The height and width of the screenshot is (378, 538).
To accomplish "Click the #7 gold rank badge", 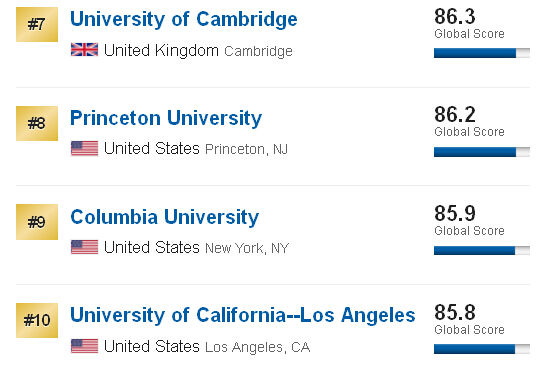I will tap(37, 24).
